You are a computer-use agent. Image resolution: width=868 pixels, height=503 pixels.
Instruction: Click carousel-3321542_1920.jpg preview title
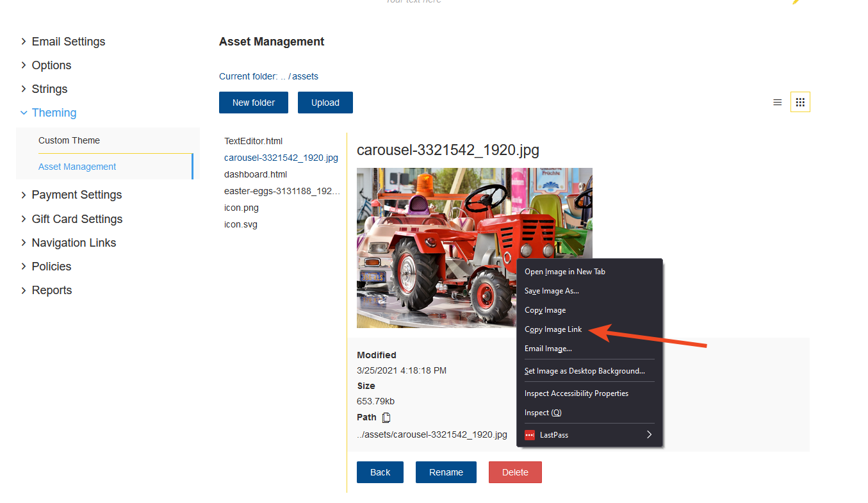[x=448, y=151]
